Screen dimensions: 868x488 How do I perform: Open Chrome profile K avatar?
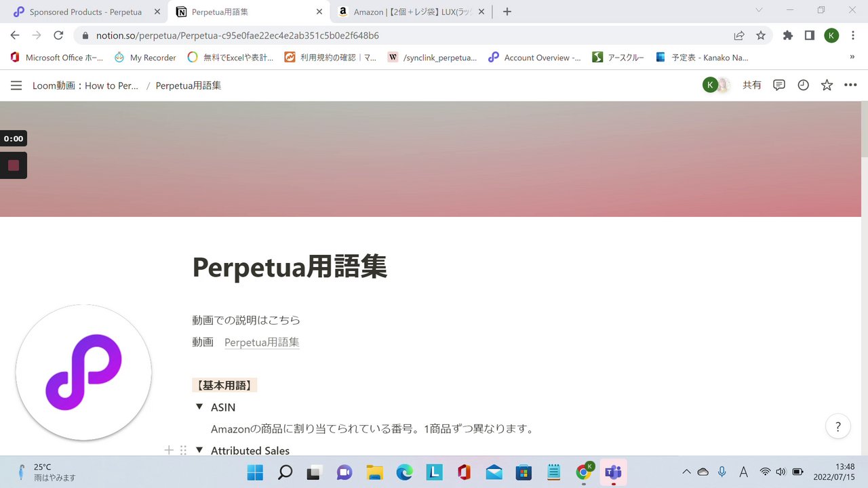(831, 35)
